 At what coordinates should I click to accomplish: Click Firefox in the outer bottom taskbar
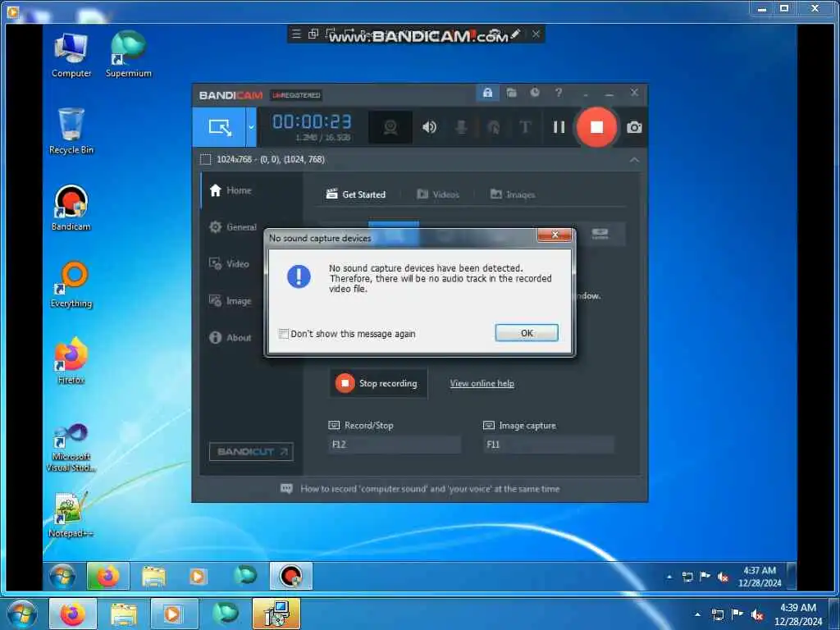(x=73, y=614)
